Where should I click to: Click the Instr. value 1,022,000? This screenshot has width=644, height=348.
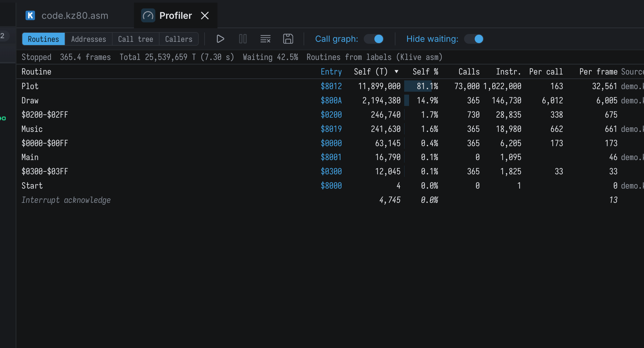point(502,86)
